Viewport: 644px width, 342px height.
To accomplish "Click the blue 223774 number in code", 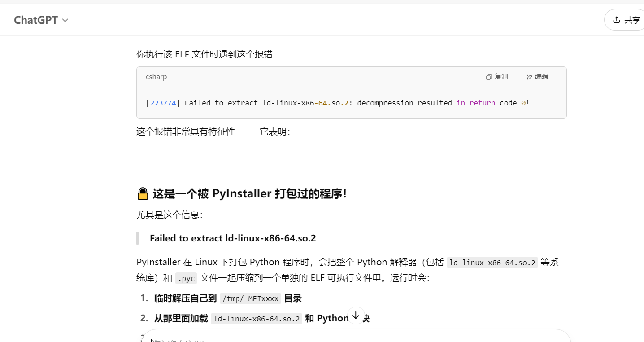I will point(163,103).
